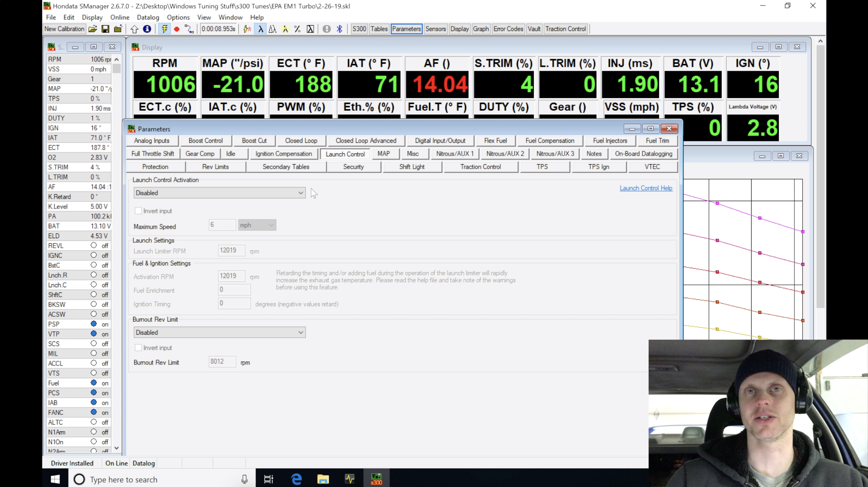
Task: Launch Microsoft Edge from the taskbar
Action: point(296,479)
